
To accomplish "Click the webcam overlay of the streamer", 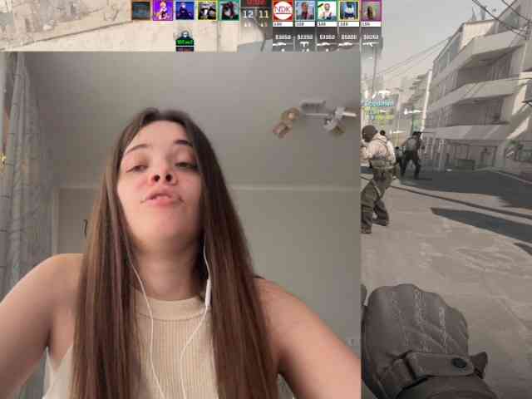I will [x=180, y=225].
